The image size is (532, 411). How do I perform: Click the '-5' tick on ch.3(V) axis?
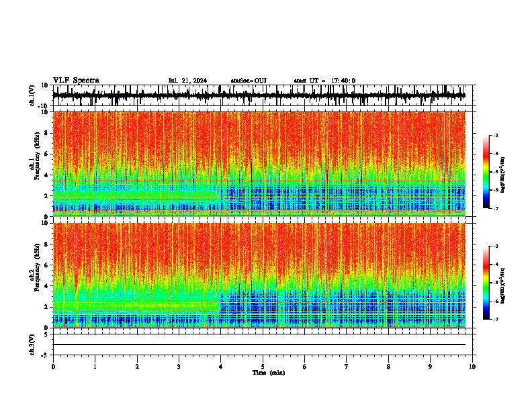[45, 355]
